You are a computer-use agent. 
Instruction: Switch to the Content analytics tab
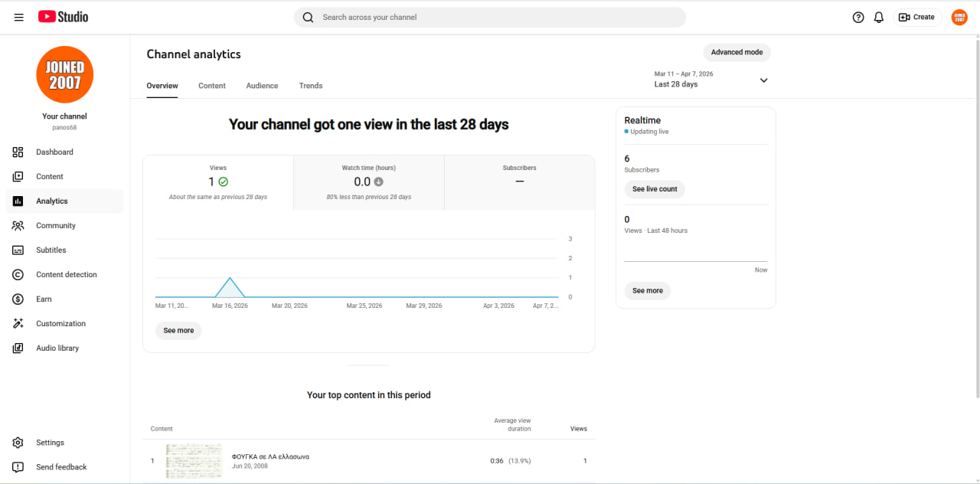click(x=212, y=86)
